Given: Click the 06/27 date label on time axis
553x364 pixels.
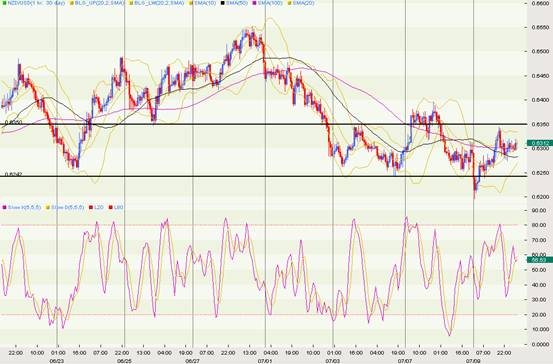Looking at the screenshot, I should point(193,361).
